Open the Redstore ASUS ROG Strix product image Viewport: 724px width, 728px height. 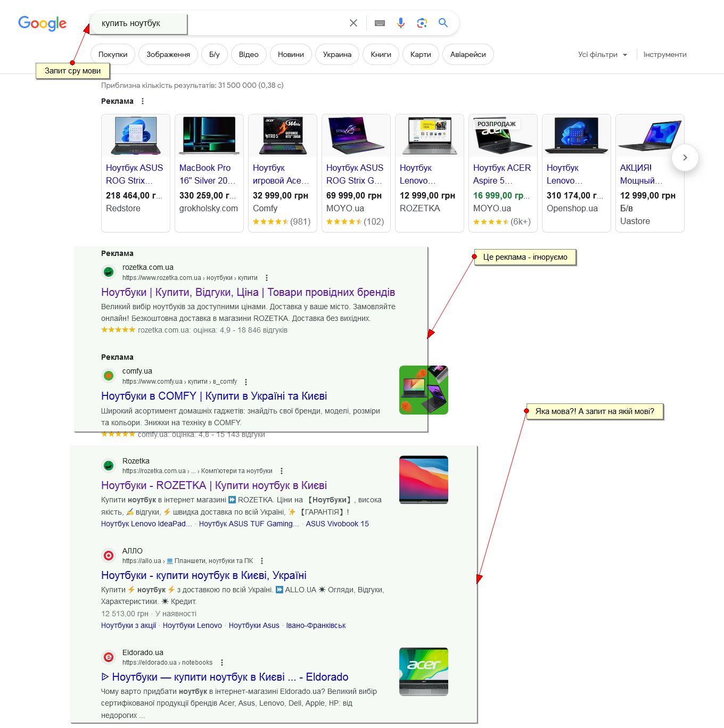click(136, 136)
